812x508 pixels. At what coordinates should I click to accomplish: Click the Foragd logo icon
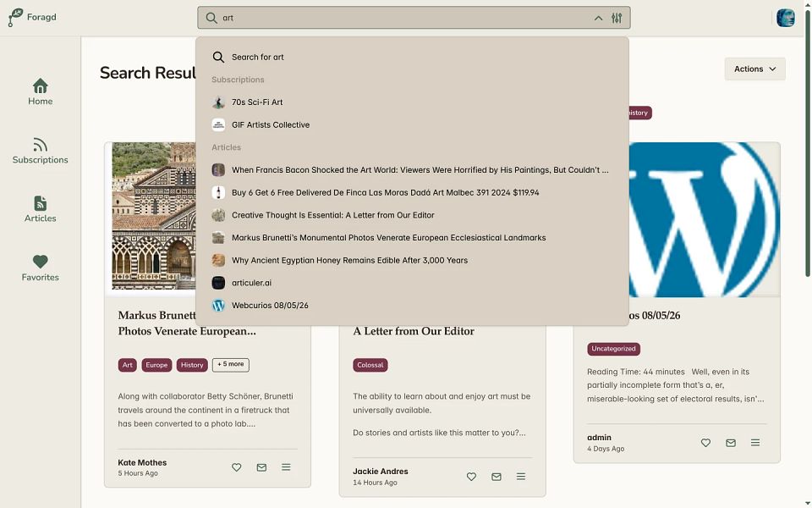(x=15, y=17)
